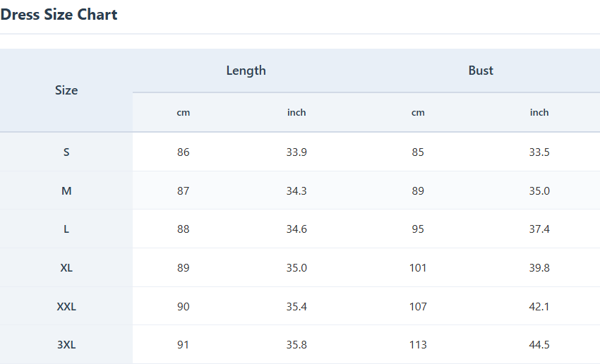This screenshot has height=364, width=600.
Task: Select the Length column group header
Action: 246,71
